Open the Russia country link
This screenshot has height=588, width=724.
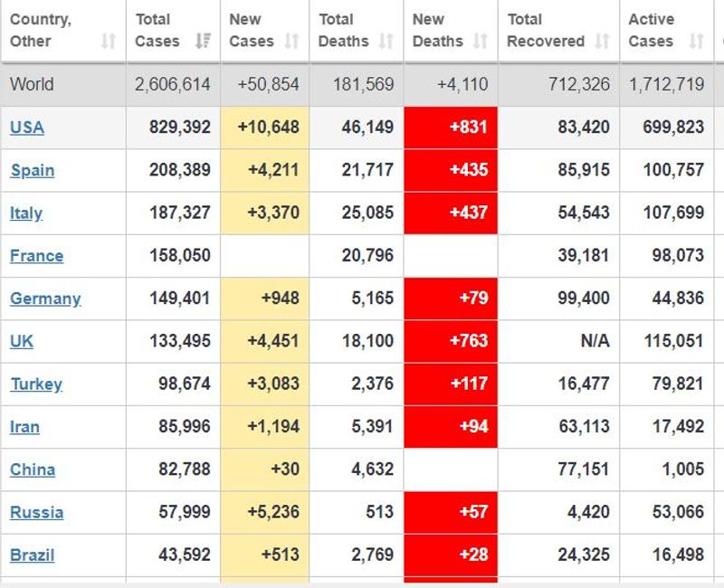(37, 512)
